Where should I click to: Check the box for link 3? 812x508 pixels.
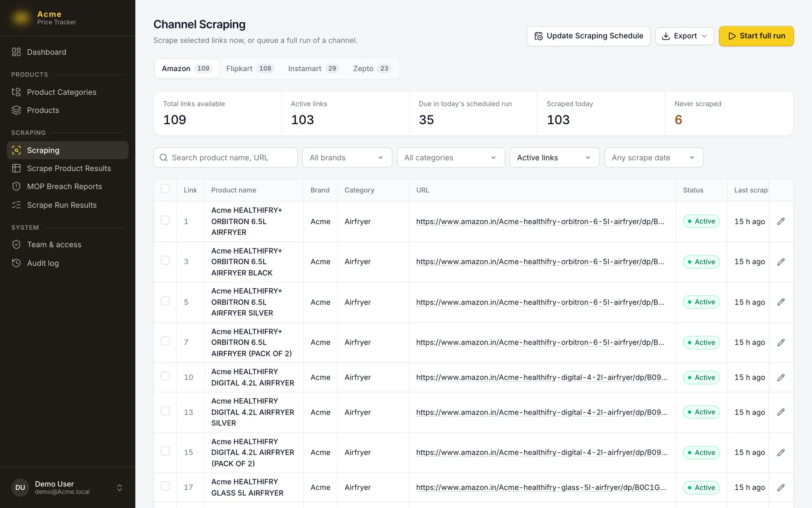point(165,260)
